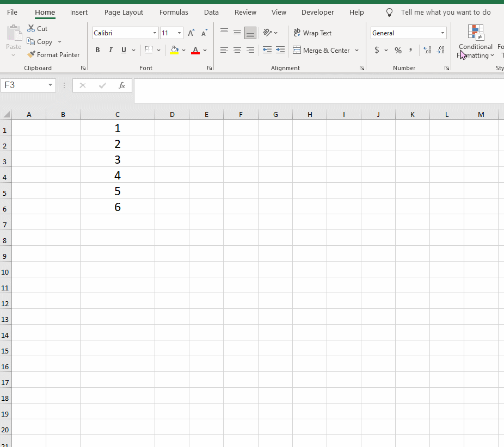Click the Cut scissors icon
504x447 pixels.
click(31, 29)
